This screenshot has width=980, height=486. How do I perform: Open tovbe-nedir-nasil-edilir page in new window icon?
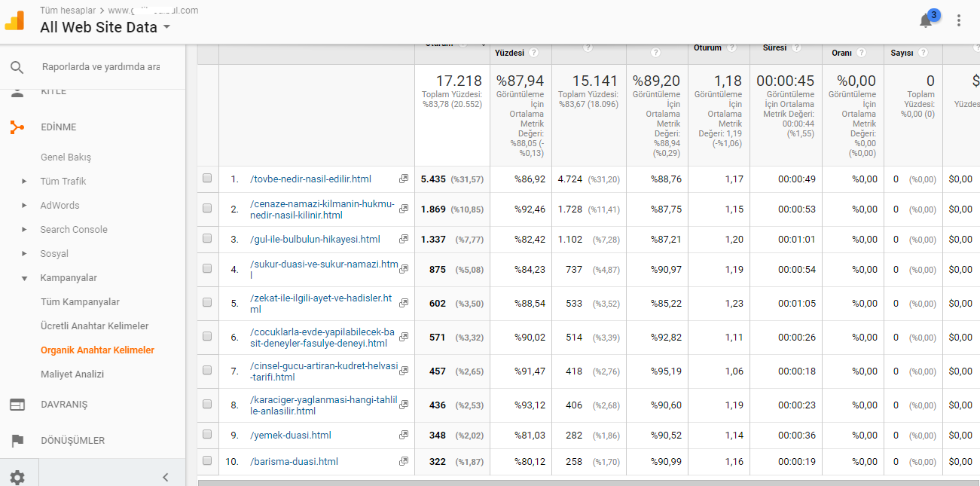point(404,179)
